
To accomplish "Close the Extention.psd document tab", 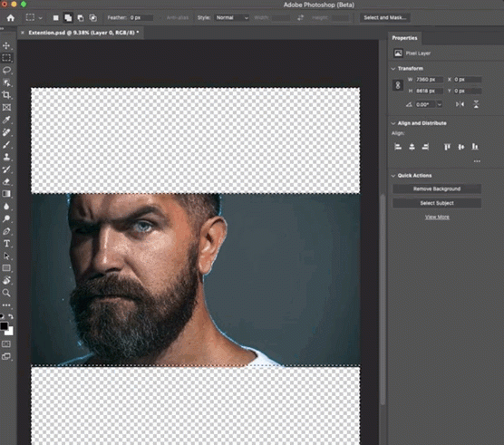I will point(22,33).
